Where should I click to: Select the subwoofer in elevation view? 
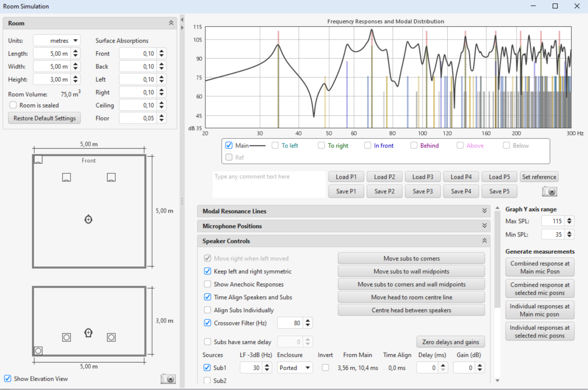coord(38,351)
